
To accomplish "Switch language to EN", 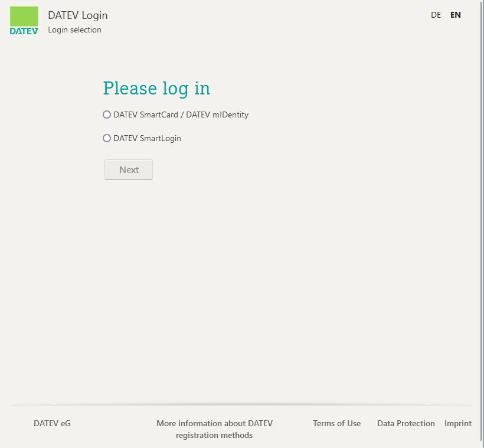I will [455, 15].
